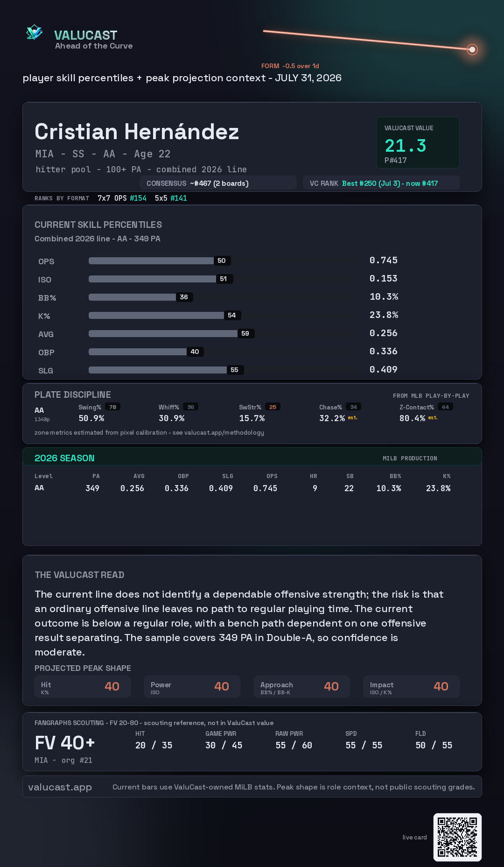Select the Impact 40 peak shape card
This screenshot has height=867, width=504.
coord(412,687)
